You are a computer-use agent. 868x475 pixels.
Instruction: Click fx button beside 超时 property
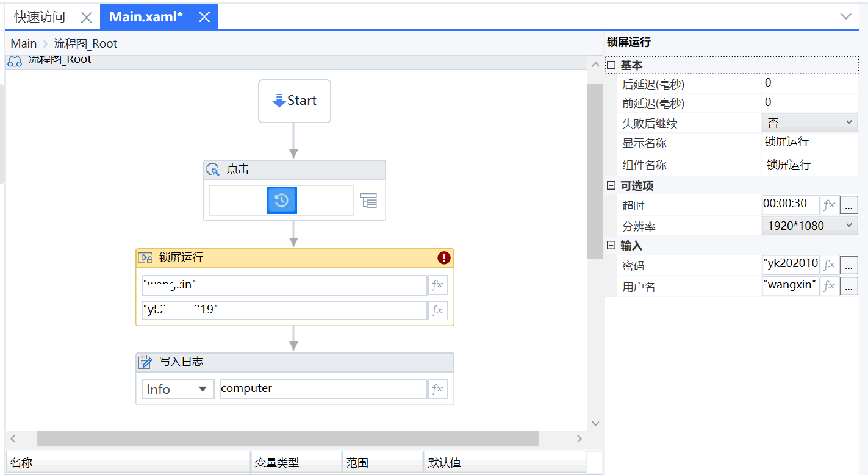pos(830,205)
